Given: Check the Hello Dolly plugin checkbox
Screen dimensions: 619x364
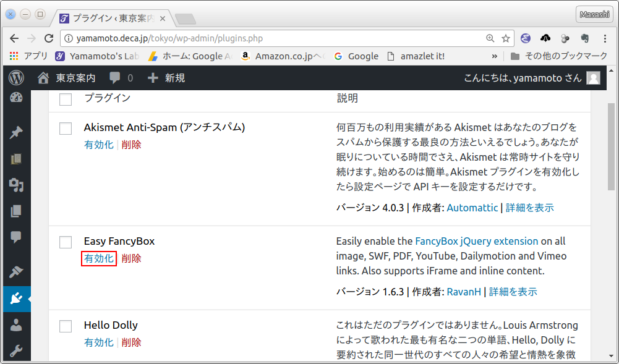Looking at the screenshot, I should pyautogui.click(x=66, y=326).
